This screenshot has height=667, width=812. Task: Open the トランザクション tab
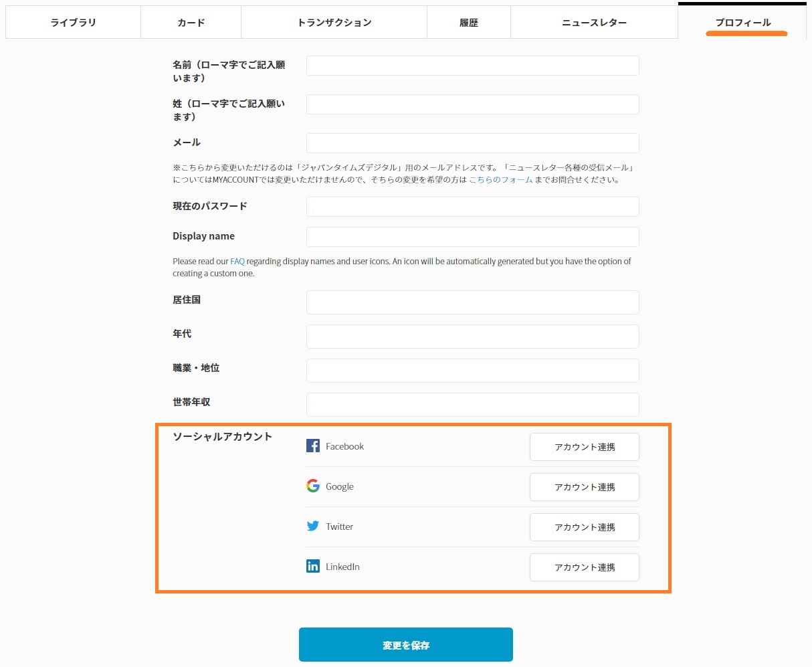click(334, 22)
